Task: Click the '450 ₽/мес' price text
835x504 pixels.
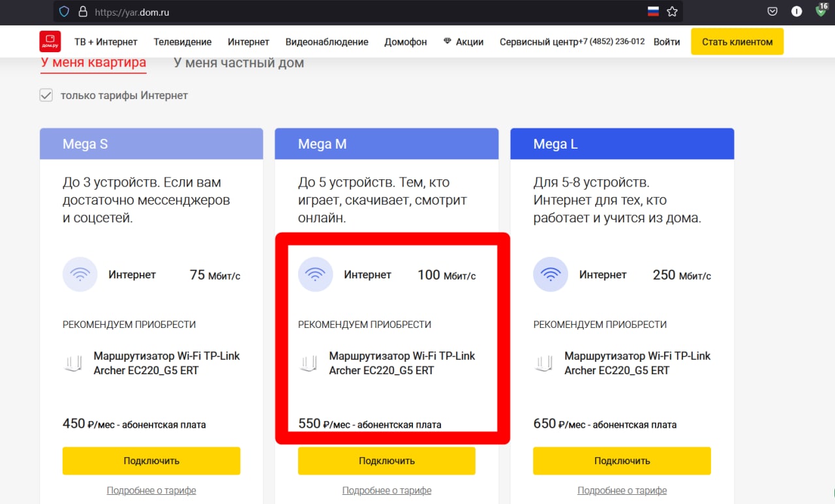Action: coord(134,424)
